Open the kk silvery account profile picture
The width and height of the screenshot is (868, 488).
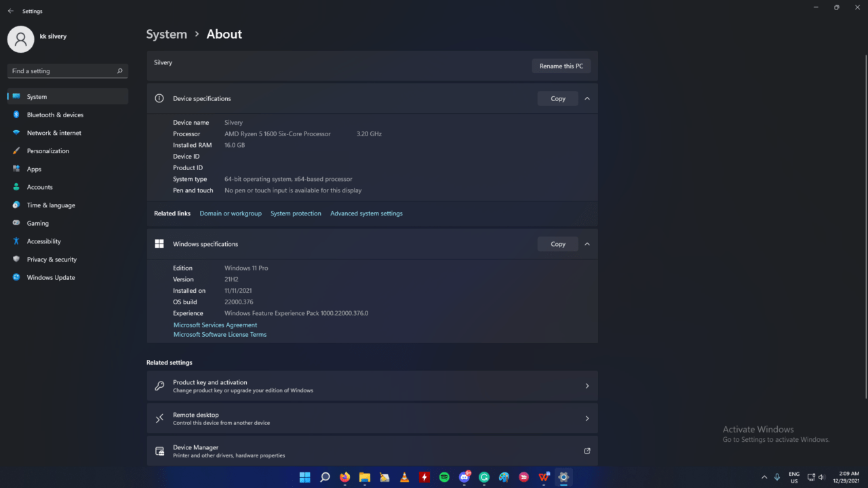pyautogui.click(x=20, y=39)
